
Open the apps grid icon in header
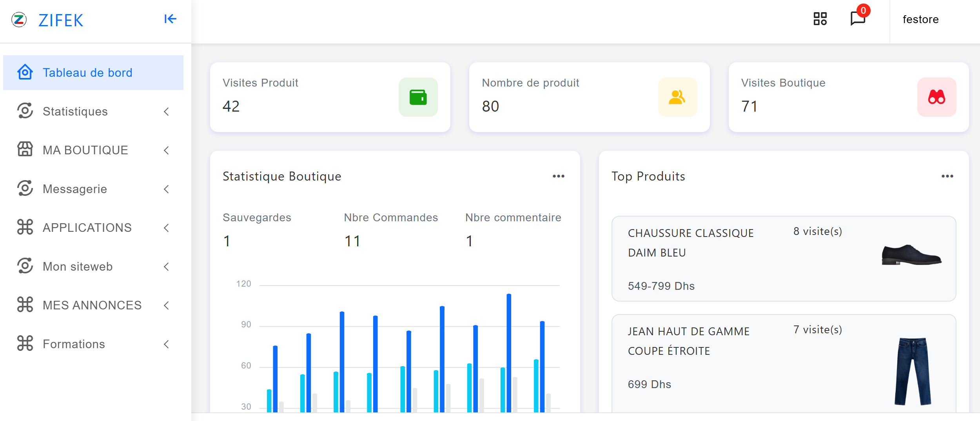820,19
